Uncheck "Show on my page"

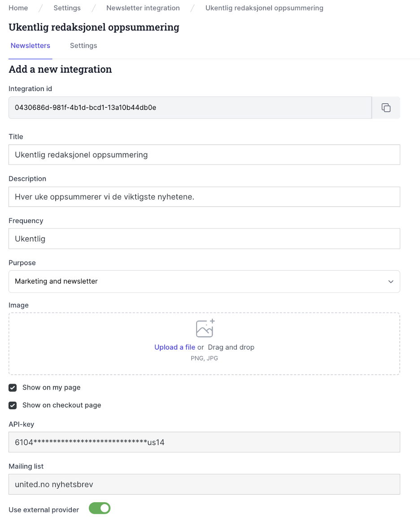(12, 387)
